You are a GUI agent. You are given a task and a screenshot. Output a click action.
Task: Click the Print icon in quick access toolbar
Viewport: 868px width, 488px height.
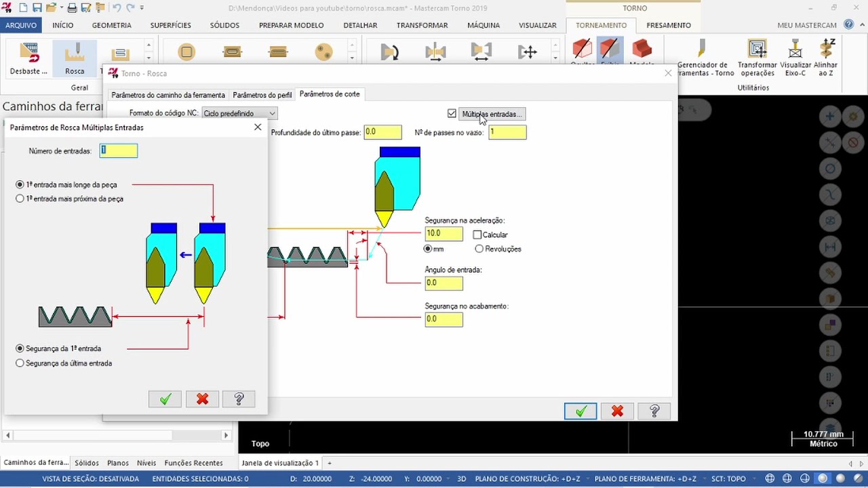pyautogui.click(x=73, y=8)
